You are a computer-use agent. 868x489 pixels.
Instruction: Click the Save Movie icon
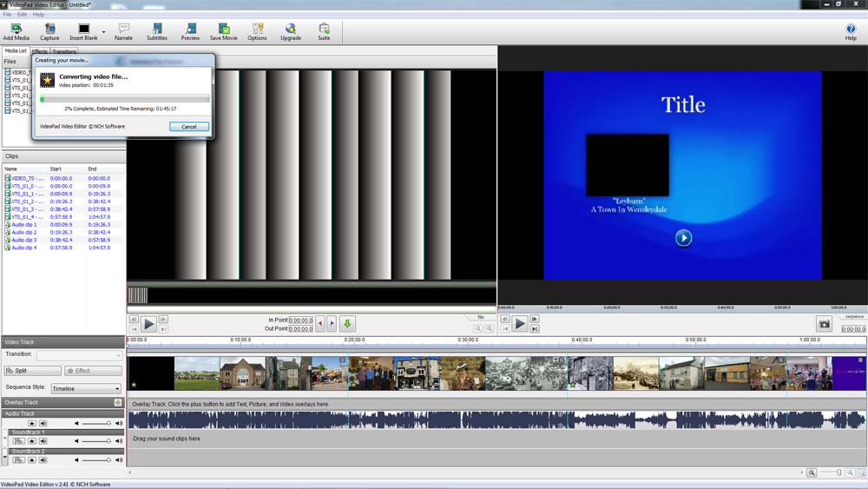(x=224, y=31)
